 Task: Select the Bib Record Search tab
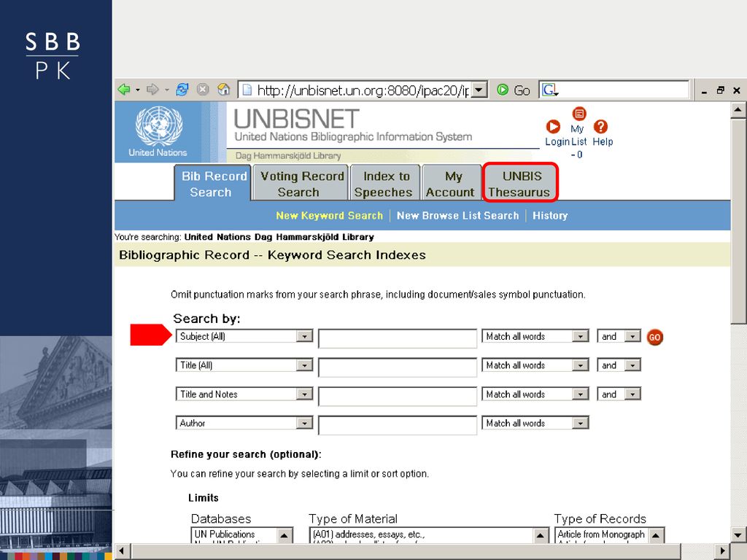coord(212,183)
